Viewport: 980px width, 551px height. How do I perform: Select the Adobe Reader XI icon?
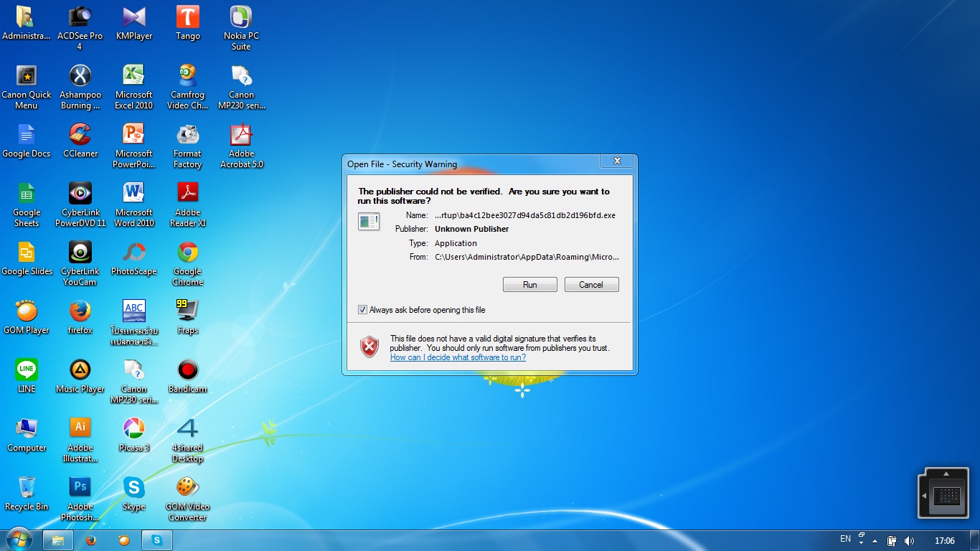[188, 205]
